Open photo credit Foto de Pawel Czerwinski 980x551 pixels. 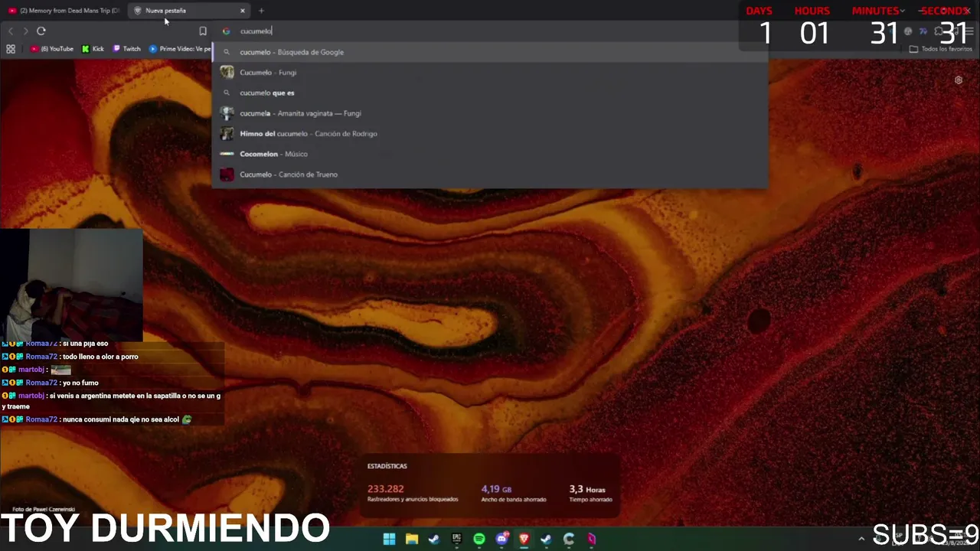click(44, 509)
